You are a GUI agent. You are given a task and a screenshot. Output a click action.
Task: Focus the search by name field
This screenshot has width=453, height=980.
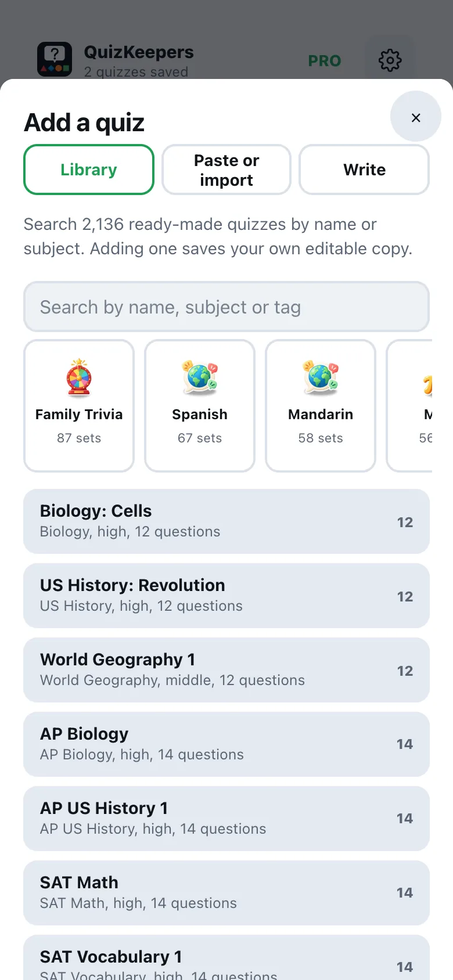(x=227, y=307)
